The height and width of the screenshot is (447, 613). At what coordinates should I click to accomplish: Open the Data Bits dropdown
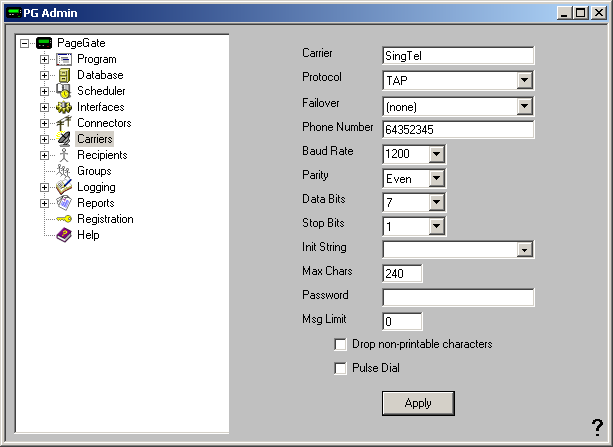(x=436, y=202)
